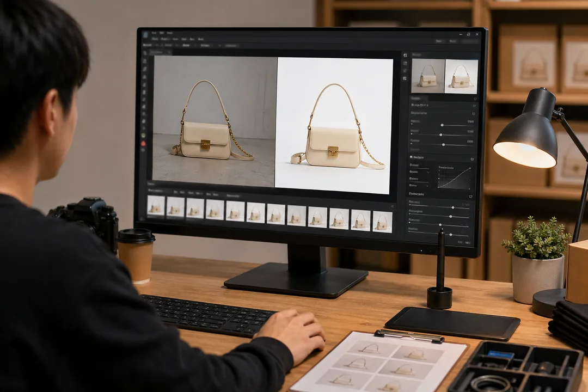
Task: Select the edited handbag image with white background
Action: point(333,126)
